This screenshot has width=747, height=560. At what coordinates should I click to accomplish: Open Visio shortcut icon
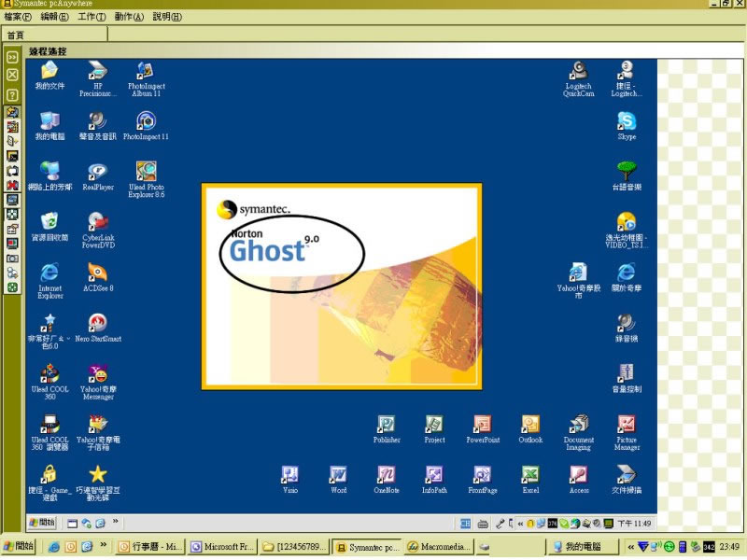(x=290, y=480)
